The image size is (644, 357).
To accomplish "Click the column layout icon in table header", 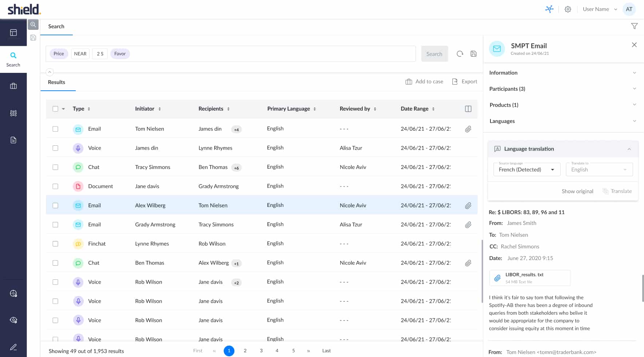I will [468, 109].
